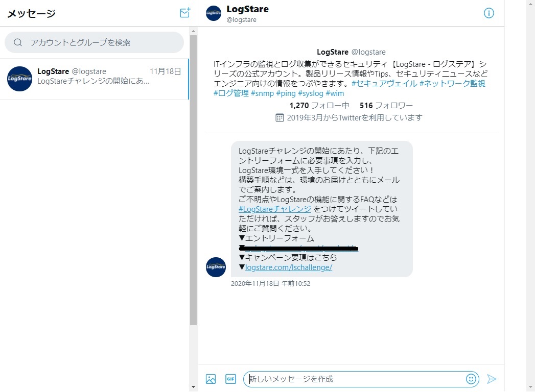The width and height of the screenshot is (535, 392).
Task: Open the #セキュアヴェイル hashtag
Action: click(384, 84)
